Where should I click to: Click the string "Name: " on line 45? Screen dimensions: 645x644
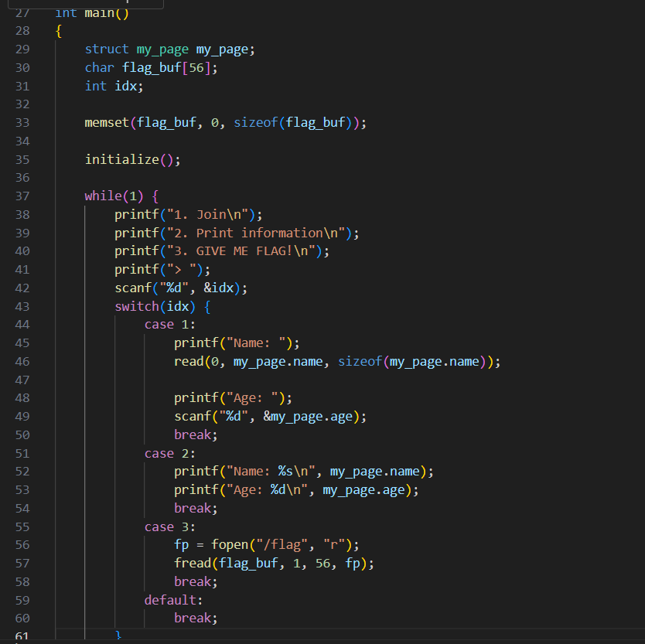256,343
